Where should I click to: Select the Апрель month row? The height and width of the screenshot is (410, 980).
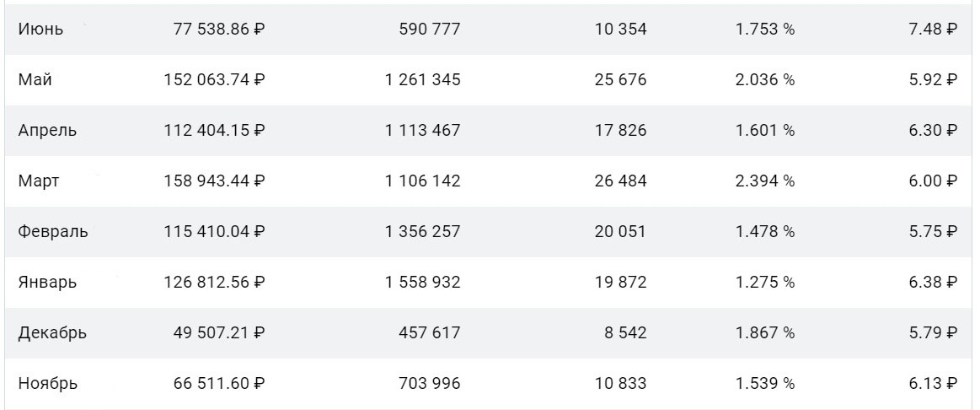point(488,130)
